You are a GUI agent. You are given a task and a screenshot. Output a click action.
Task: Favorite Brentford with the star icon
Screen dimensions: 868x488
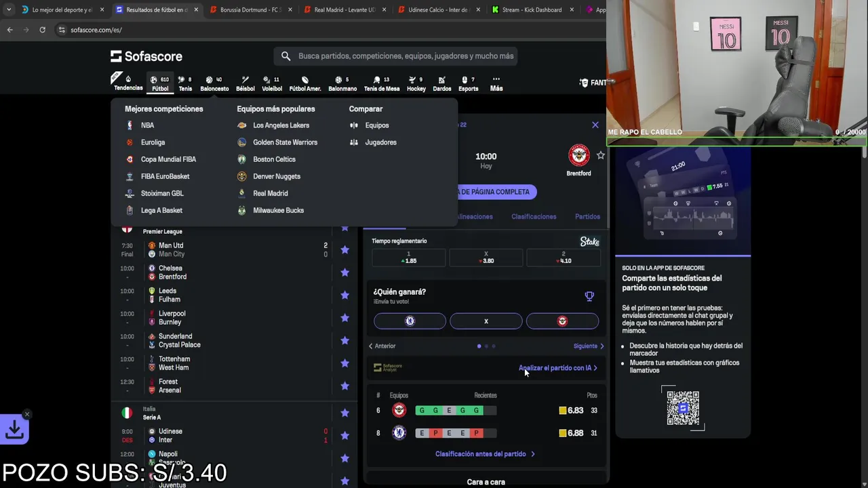(x=601, y=155)
